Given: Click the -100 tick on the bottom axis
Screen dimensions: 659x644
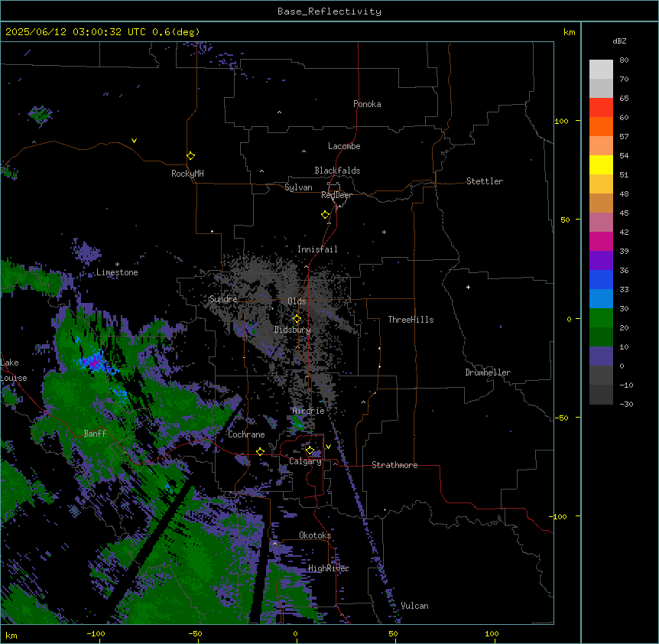Looking at the screenshot, I should 96,633.
